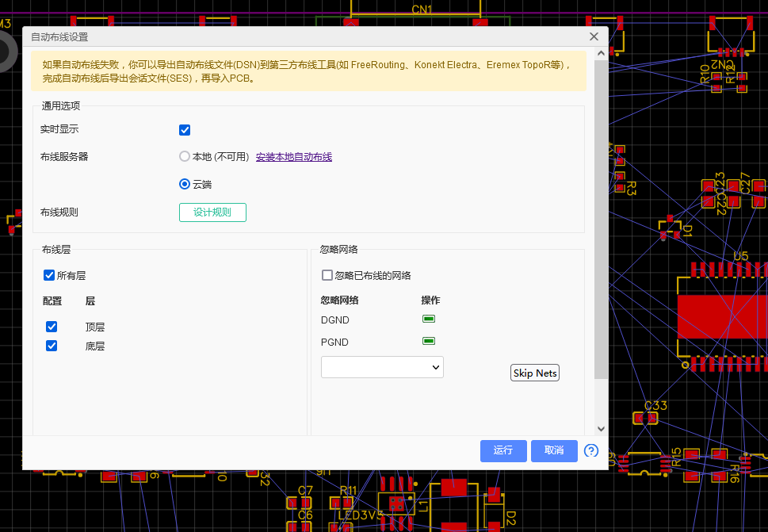Image resolution: width=768 pixels, height=532 pixels.
Task: Open the auto-router help icon
Action: point(591,450)
